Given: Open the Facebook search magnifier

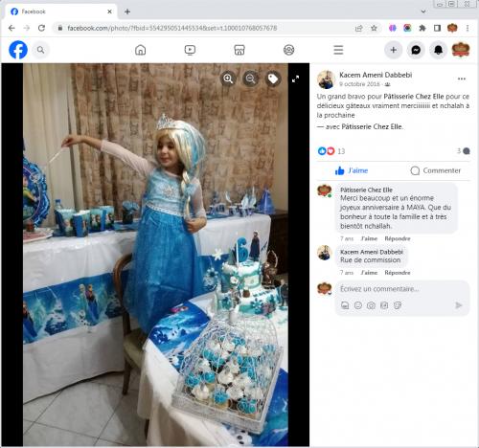Looking at the screenshot, I should tap(40, 50).
